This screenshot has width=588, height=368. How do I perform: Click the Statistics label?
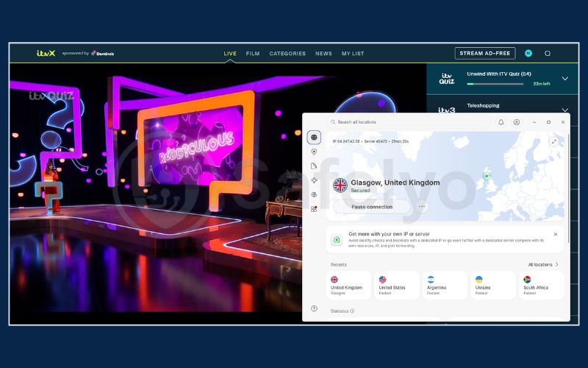click(x=340, y=311)
